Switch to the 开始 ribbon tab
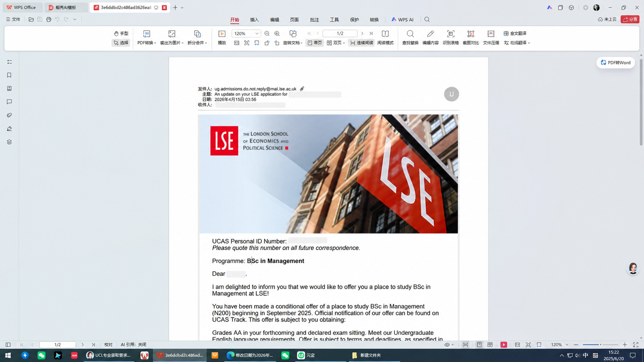The width and height of the screenshot is (644, 362). coord(235,20)
